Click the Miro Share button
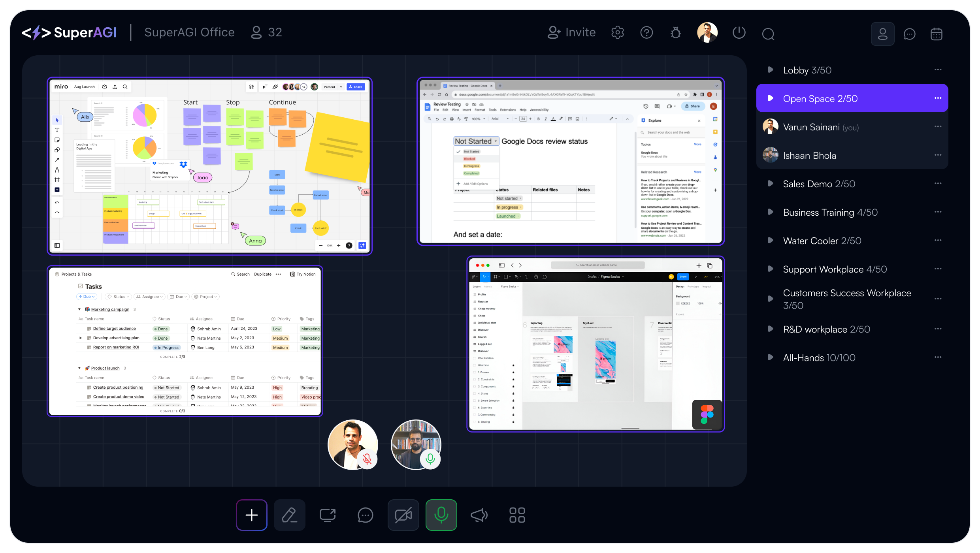This screenshot has width=980, height=553. (356, 87)
